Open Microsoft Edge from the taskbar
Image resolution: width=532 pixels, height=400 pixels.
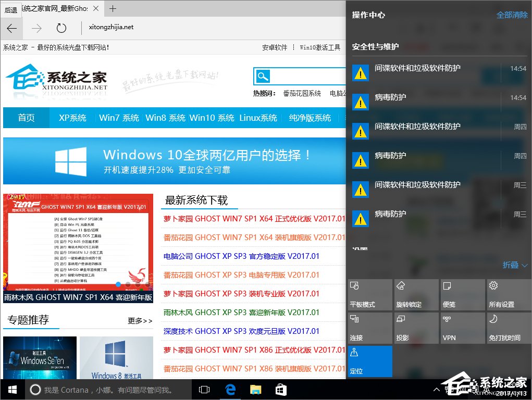230,389
